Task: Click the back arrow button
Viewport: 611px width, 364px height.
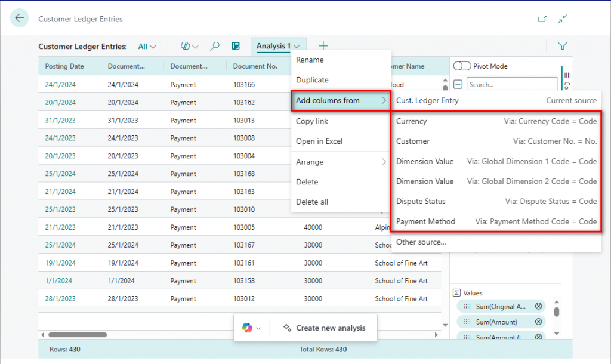Action: [19, 18]
